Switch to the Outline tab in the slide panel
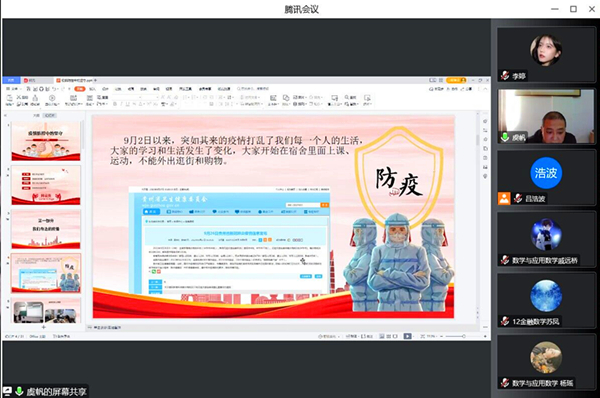This screenshot has width=600, height=398. click(x=36, y=115)
